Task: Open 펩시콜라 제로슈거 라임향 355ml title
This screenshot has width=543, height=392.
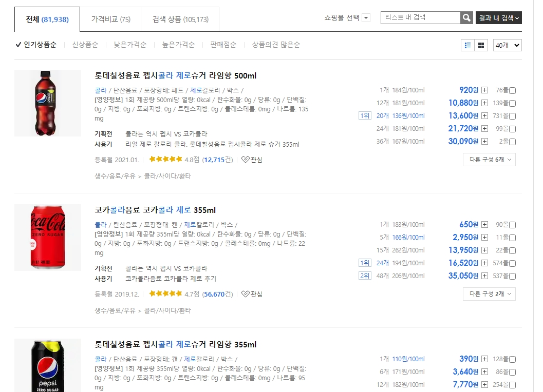Action: pos(176,345)
